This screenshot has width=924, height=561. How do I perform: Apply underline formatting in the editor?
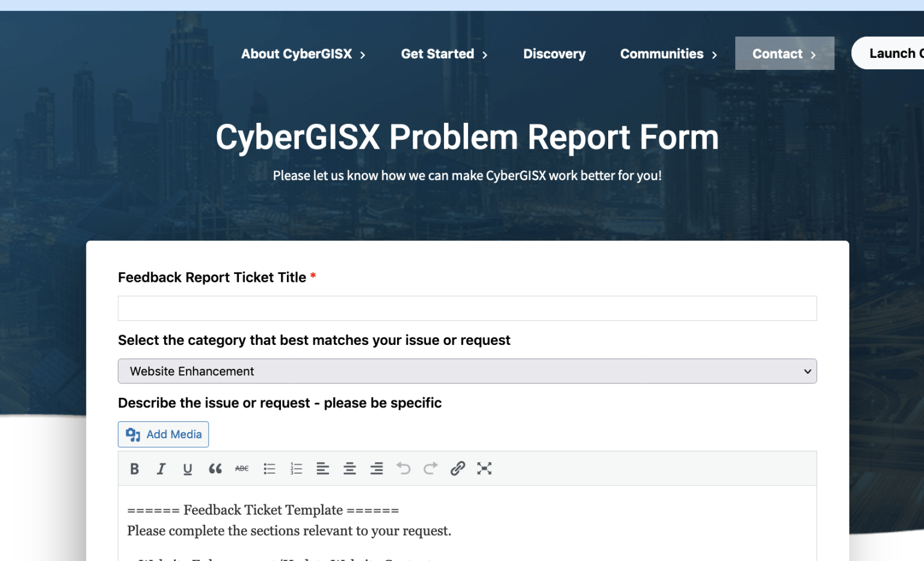click(188, 468)
